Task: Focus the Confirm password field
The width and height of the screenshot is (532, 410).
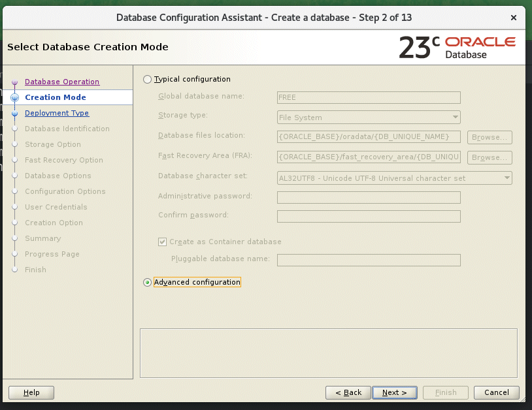Action: (369, 216)
